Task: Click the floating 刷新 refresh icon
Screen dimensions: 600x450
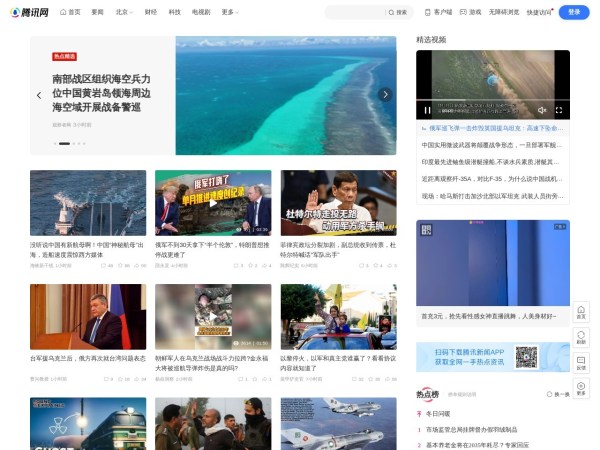Action: 581,337
